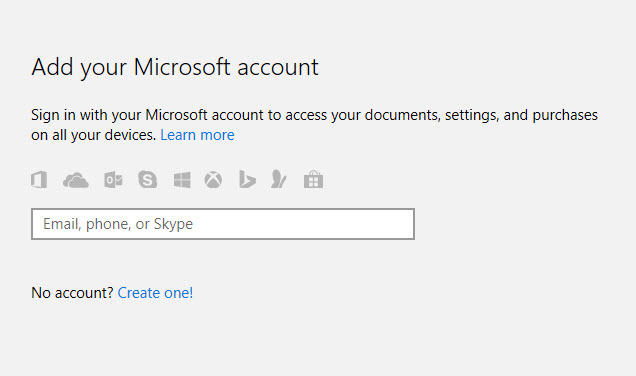Click the MSN butterfly icon
Image resolution: width=636 pixels, height=376 pixels.
[x=279, y=179]
